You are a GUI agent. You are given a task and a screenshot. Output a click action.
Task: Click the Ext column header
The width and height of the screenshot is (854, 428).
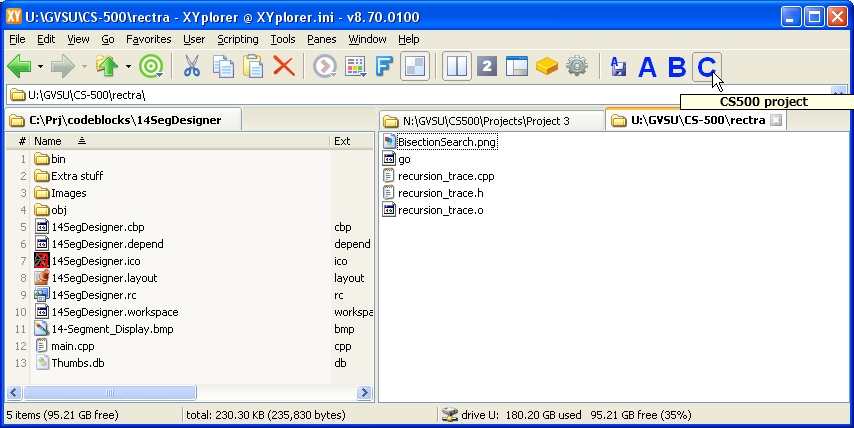pyautogui.click(x=342, y=141)
